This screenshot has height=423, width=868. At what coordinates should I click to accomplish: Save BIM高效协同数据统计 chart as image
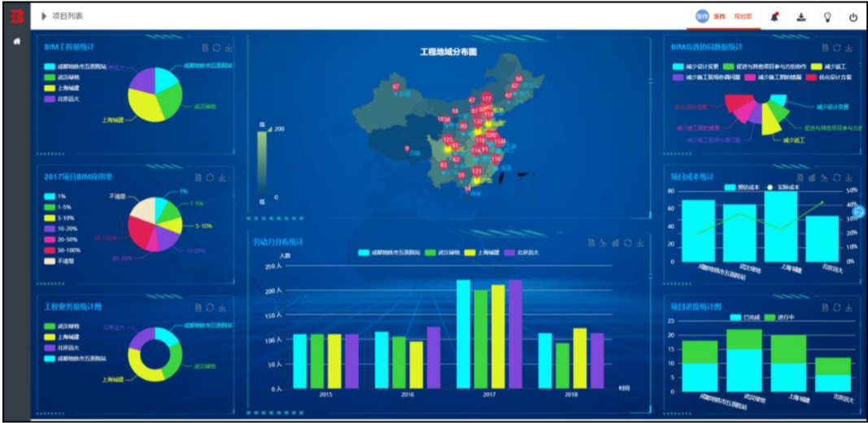(x=848, y=48)
